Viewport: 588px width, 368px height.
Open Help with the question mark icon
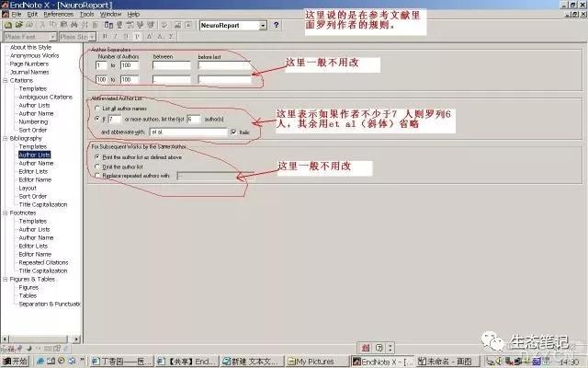pos(277,25)
